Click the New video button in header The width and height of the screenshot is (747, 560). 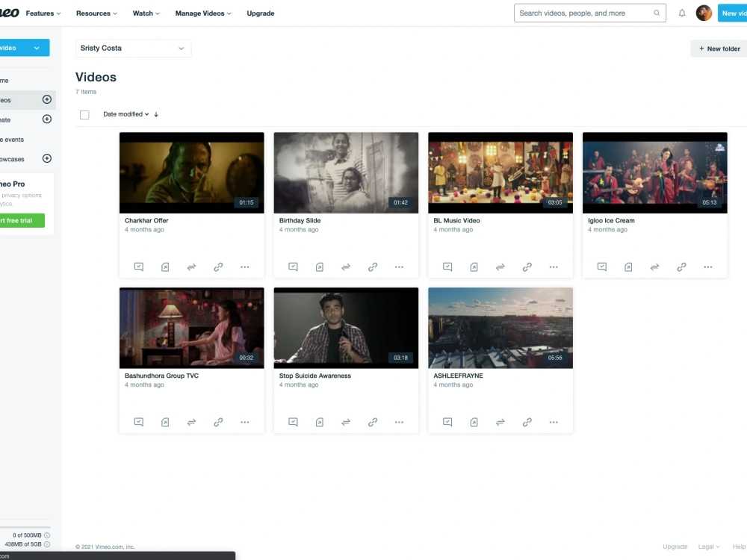tap(733, 13)
